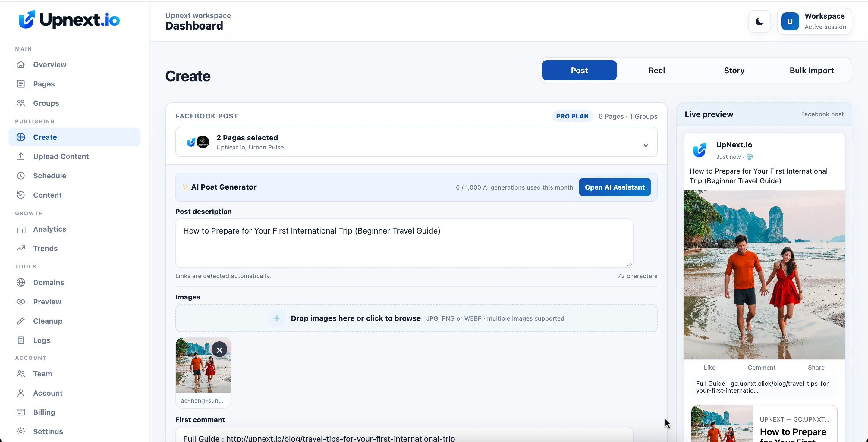Screen dimensions: 868x442
Task: Switch to the Story tab
Action: click(x=734, y=70)
